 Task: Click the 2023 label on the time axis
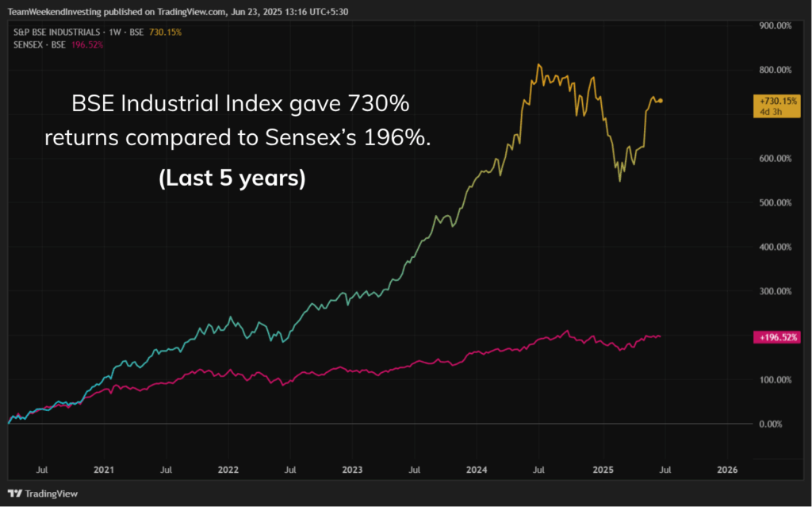352,470
